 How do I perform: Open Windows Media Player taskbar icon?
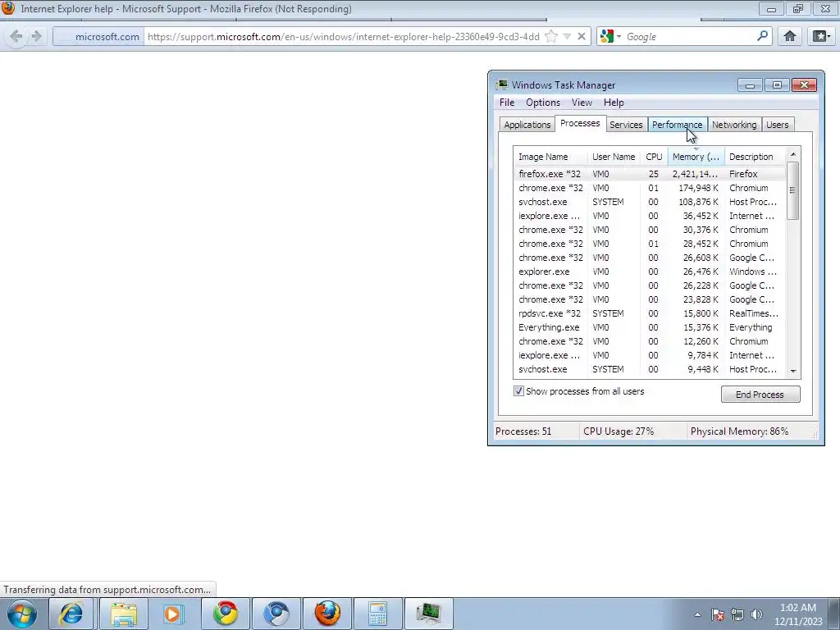click(174, 614)
